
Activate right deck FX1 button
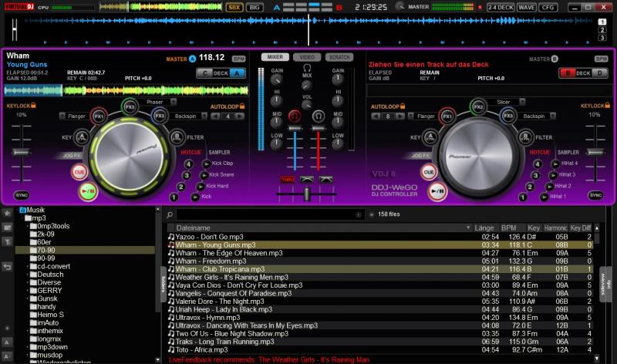[x=447, y=116]
